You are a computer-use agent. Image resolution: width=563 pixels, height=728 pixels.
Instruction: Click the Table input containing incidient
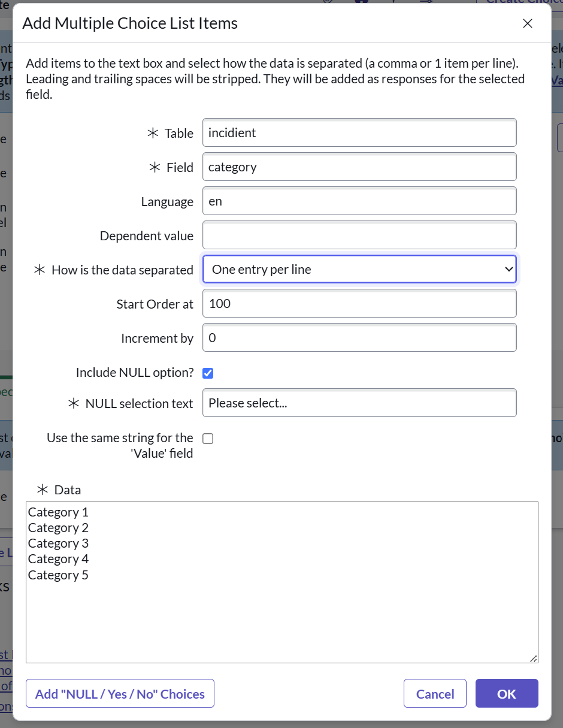point(359,133)
